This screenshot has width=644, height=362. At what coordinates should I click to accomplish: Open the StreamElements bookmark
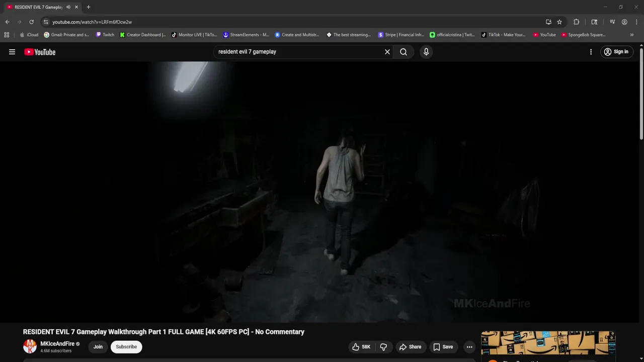coord(247,35)
